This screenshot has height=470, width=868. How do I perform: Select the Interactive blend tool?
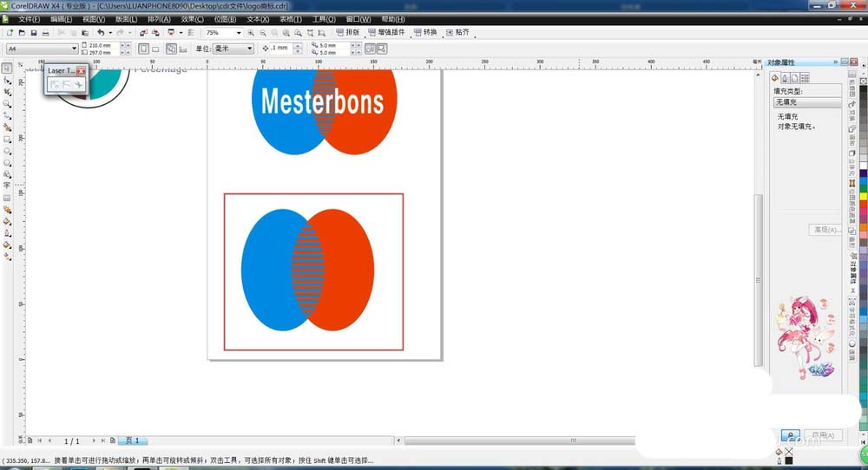click(x=7, y=210)
